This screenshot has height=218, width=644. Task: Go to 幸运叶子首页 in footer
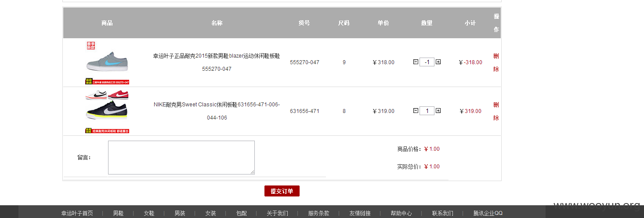click(77, 213)
